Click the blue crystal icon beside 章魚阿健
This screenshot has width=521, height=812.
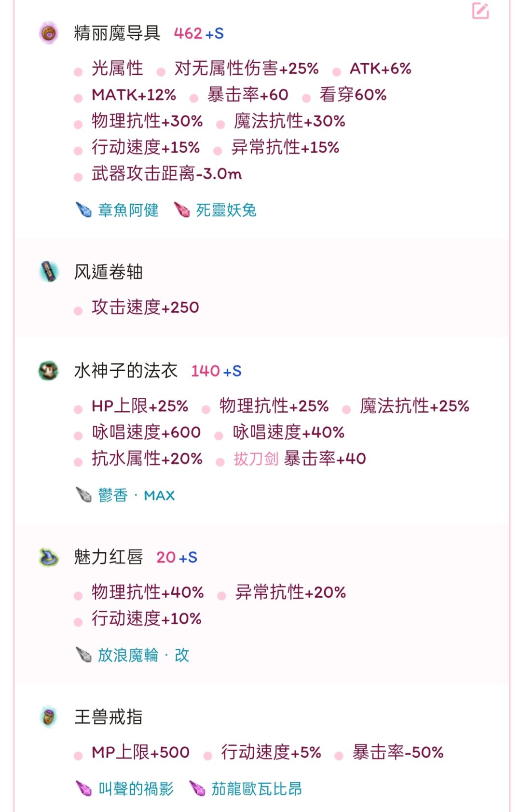[84, 210]
